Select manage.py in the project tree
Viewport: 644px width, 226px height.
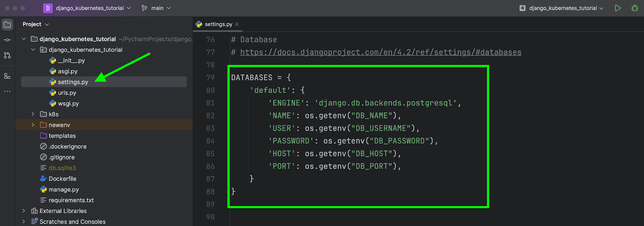64,189
